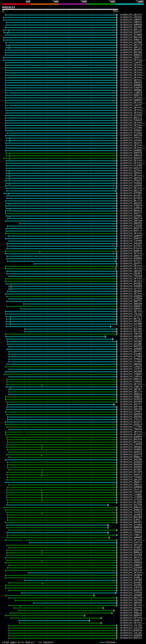Select the UniRef100_A7TN49 label
The image size is (146, 644).
click(131, 356)
